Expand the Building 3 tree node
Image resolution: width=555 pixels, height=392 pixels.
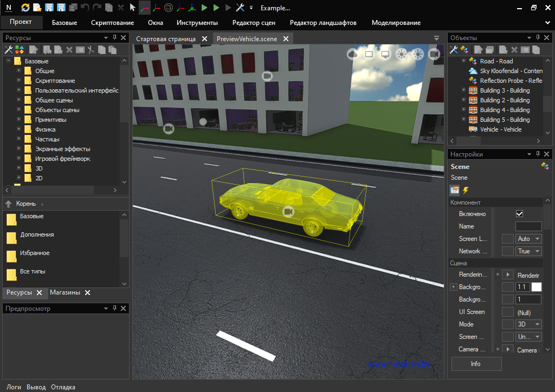pos(463,90)
